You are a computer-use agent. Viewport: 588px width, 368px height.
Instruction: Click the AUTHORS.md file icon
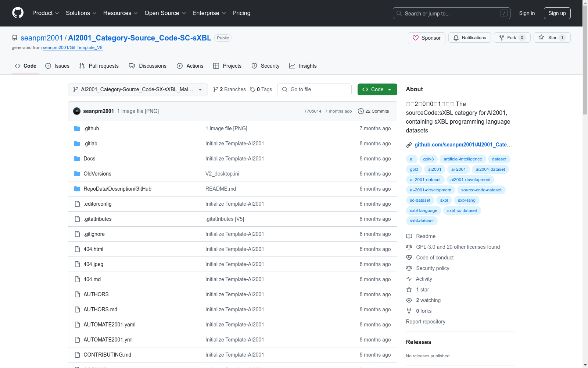pos(77,309)
